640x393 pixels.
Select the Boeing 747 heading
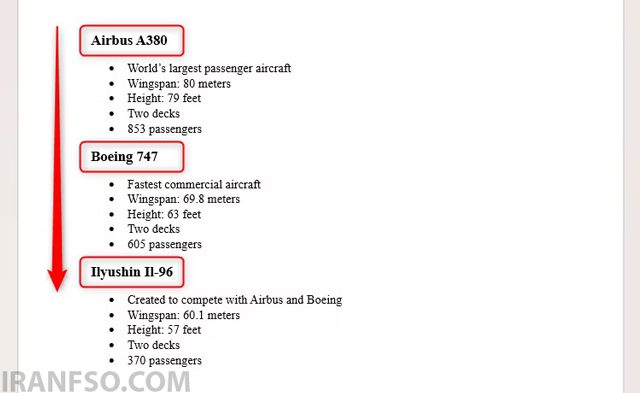click(124, 156)
